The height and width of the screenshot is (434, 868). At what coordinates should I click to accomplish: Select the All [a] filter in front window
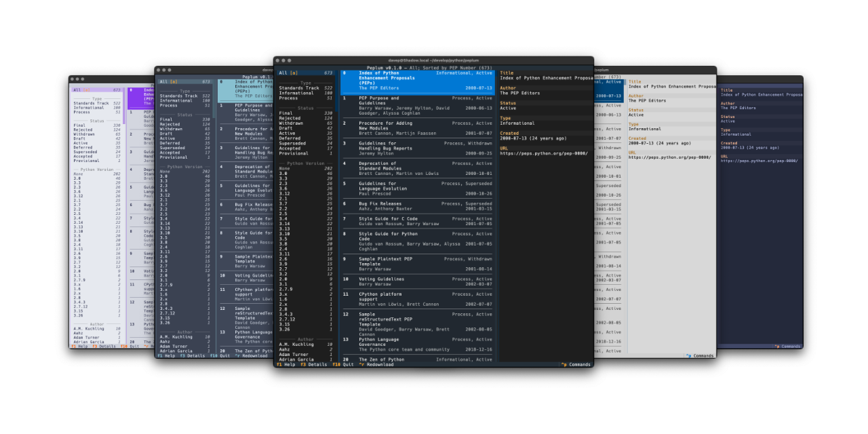click(306, 73)
